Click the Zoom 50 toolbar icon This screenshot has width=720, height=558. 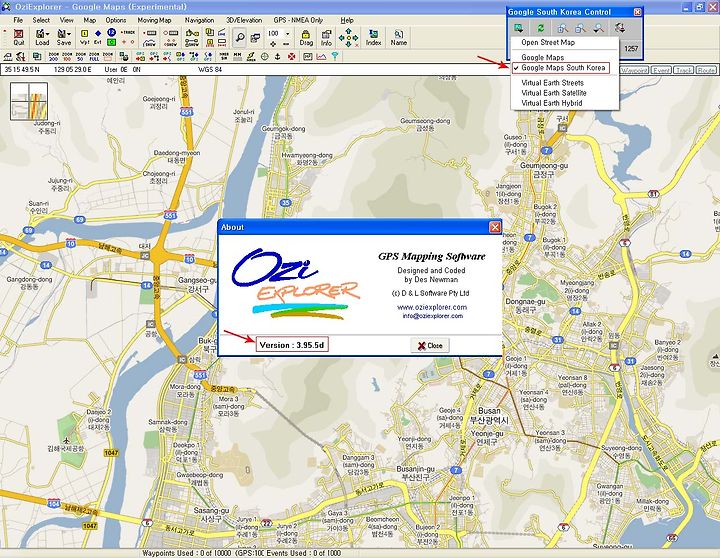coord(80,56)
